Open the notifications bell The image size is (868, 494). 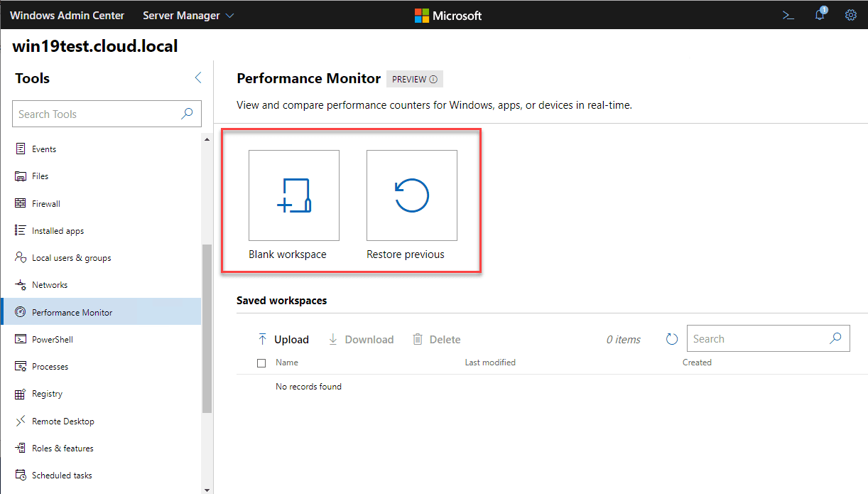pyautogui.click(x=820, y=15)
